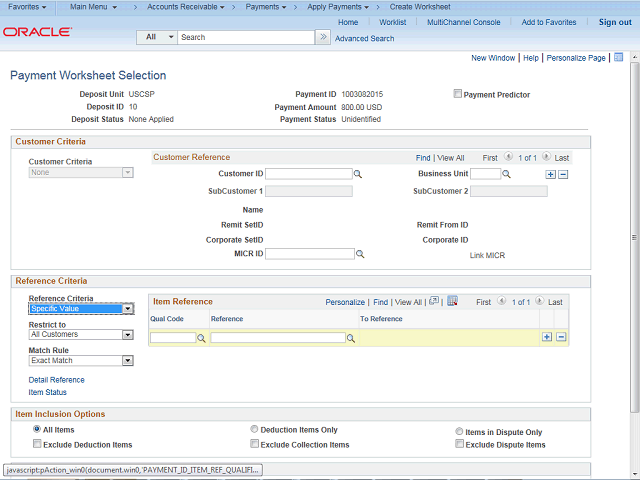Click the Item Reference download grid icon
Viewport: 640px width, 480px height.
coord(452,301)
